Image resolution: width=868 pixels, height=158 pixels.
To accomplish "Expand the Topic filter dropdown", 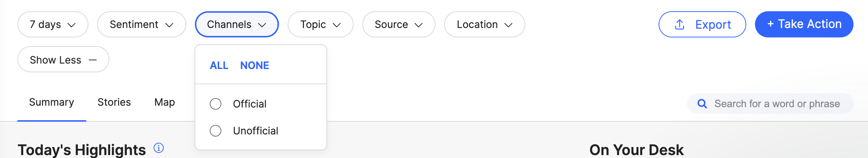I will pyautogui.click(x=321, y=24).
